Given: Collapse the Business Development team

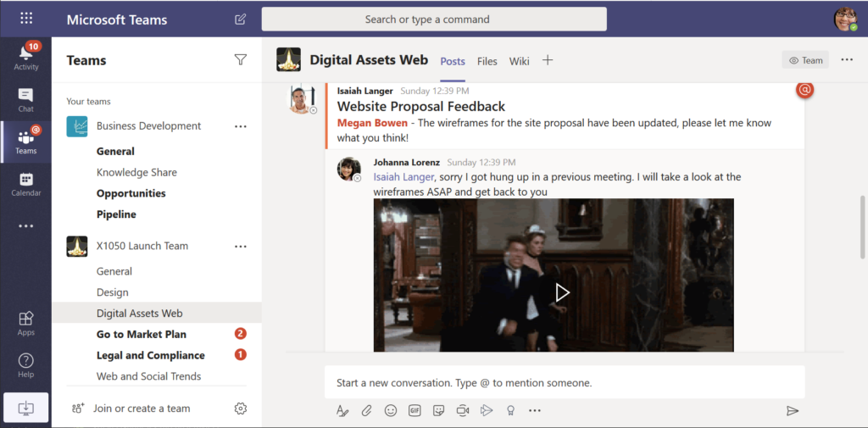Looking at the screenshot, I should click(148, 126).
